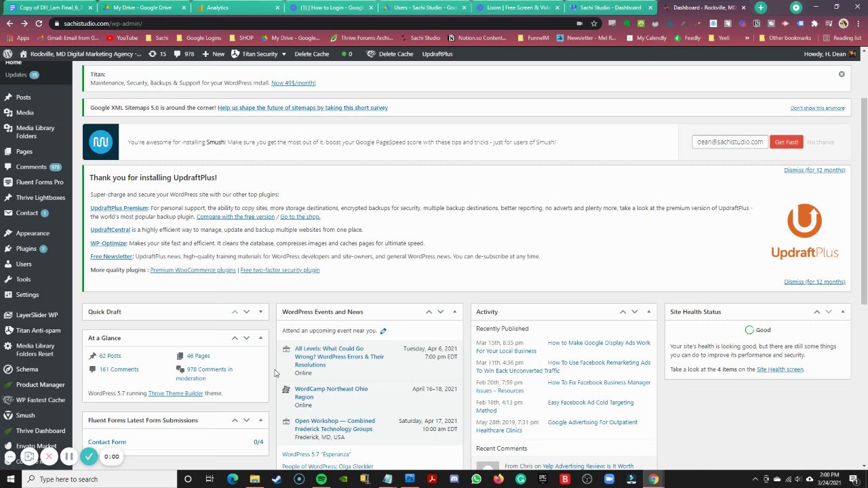
Task: Click the Get Fast! button
Action: point(786,142)
